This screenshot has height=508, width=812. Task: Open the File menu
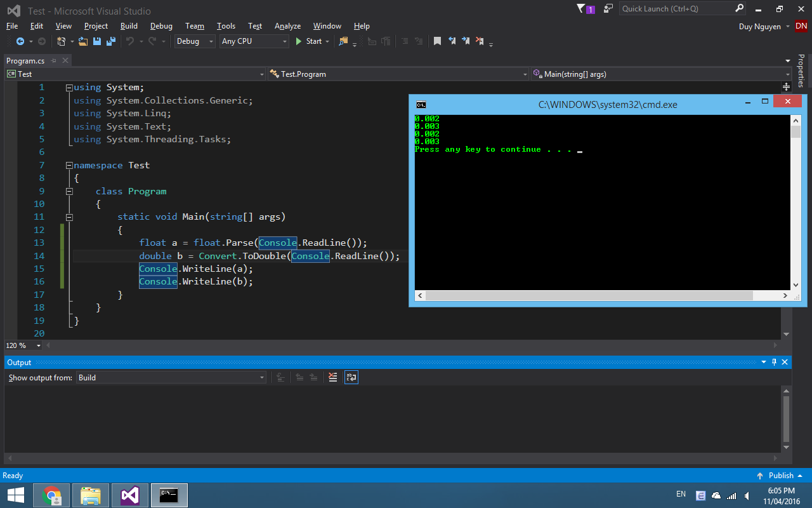[12, 26]
